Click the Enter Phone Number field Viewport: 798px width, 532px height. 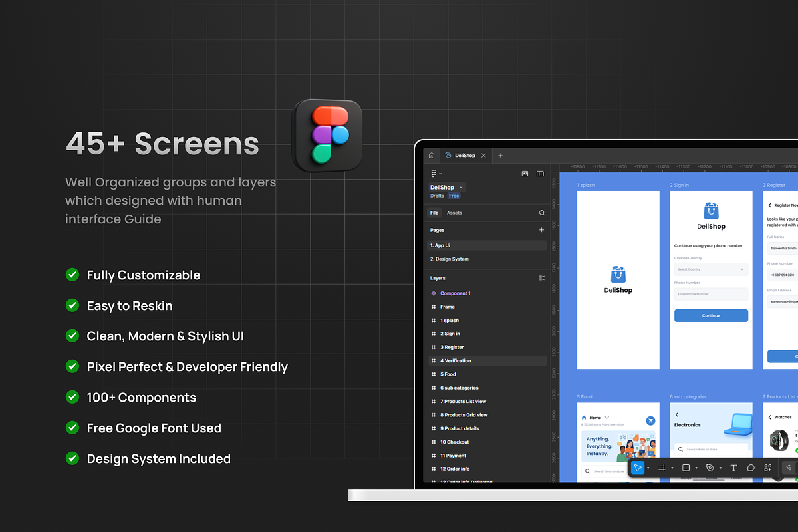[711, 294]
